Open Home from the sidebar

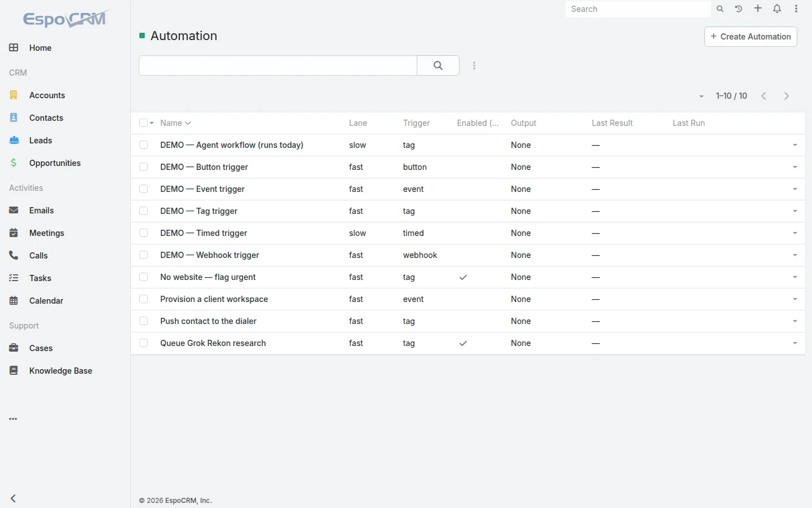click(40, 48)
